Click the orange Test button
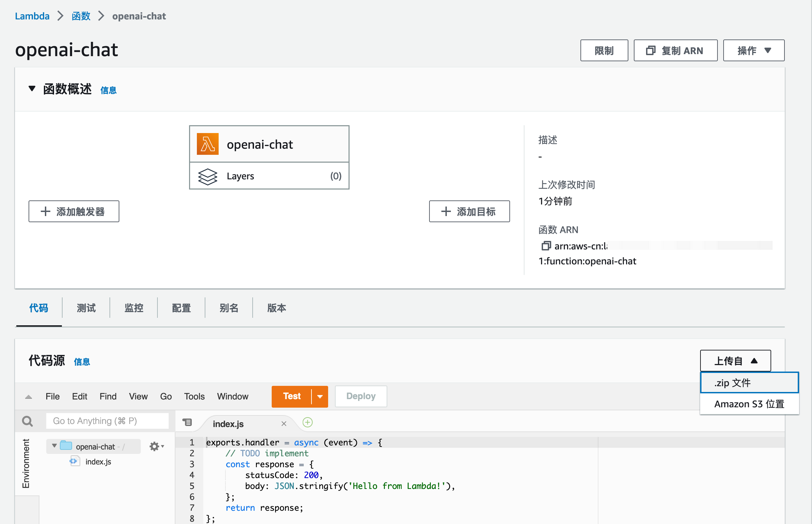Viewport: 812px width, 524px height. [x=291, y=396]
